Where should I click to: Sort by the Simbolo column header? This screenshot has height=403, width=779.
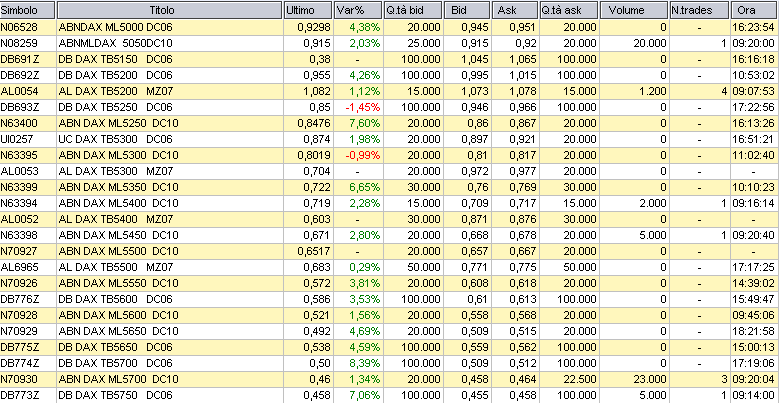[27, 10]
